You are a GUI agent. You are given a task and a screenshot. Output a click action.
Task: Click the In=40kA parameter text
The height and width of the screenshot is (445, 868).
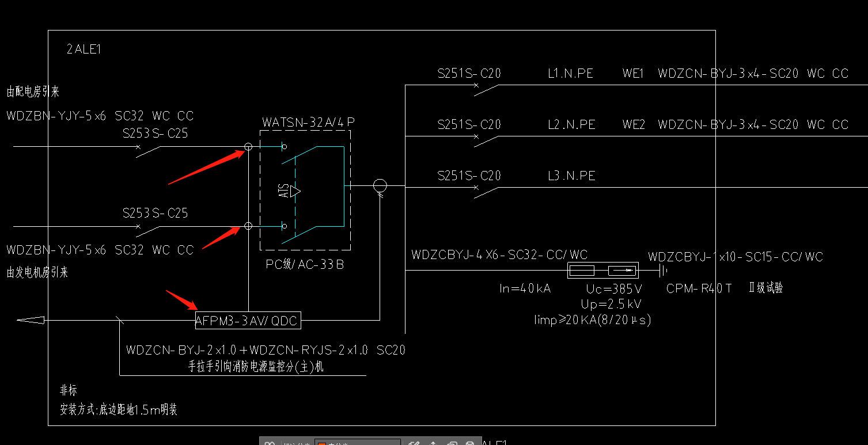525,288
